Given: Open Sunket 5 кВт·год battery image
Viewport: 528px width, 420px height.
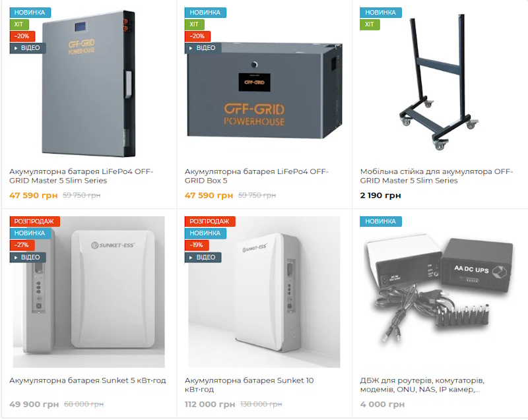Looking at the screenshot, I should click(88, 292).
